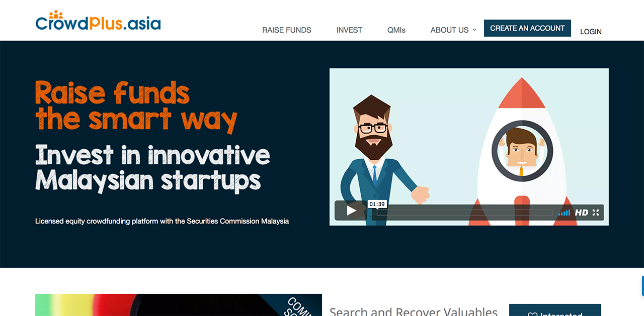Open Search and Recover Valuables campaign title
This screenshot has width=644, height=316.
pyautogui.click(x=414, y=311)
